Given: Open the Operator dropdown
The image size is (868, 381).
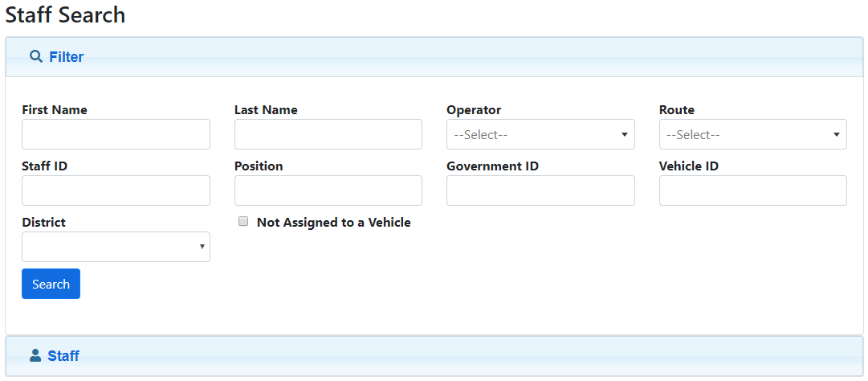Looking at the screenshot, I should coord(540,134).
